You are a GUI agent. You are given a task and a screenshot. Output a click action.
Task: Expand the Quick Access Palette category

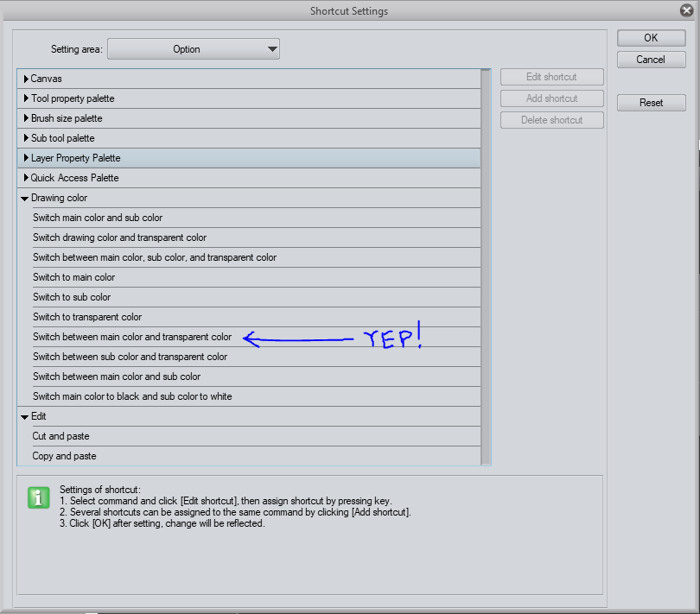point(27,178)
